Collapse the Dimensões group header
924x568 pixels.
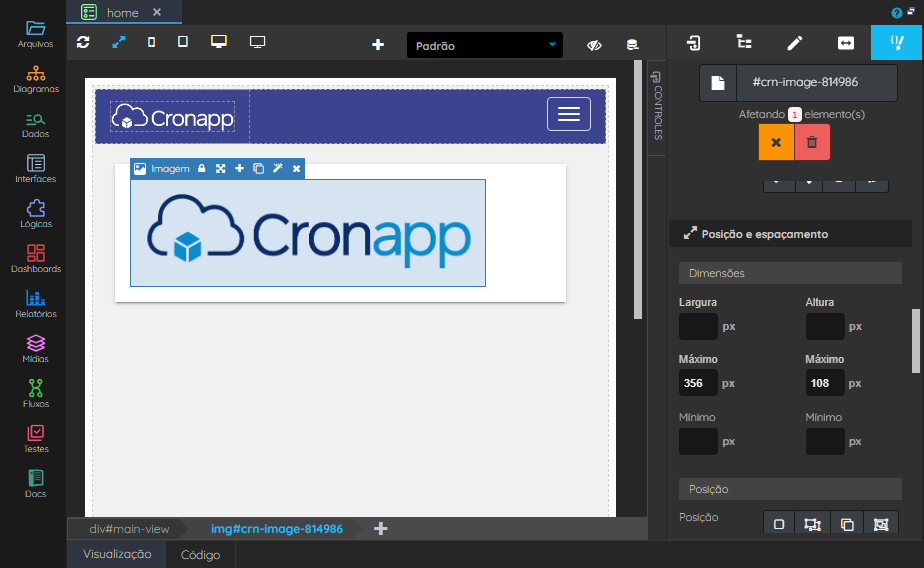[790, 273]
